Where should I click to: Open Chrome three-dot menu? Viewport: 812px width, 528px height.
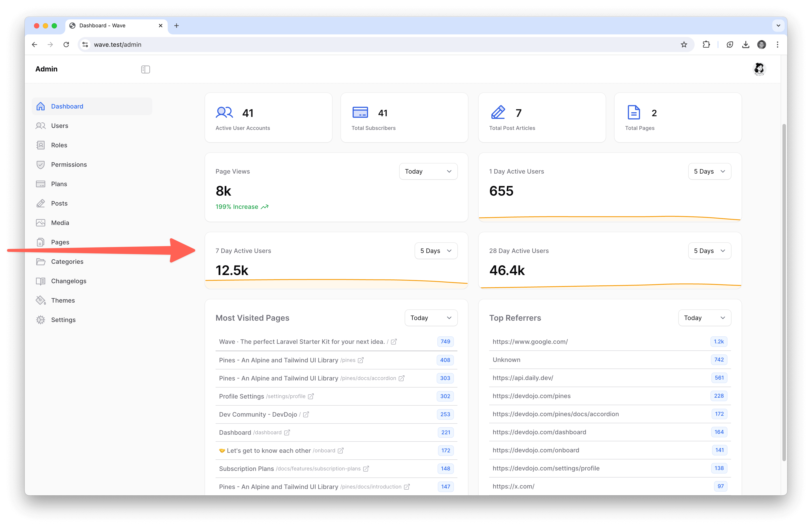(778, 45)
